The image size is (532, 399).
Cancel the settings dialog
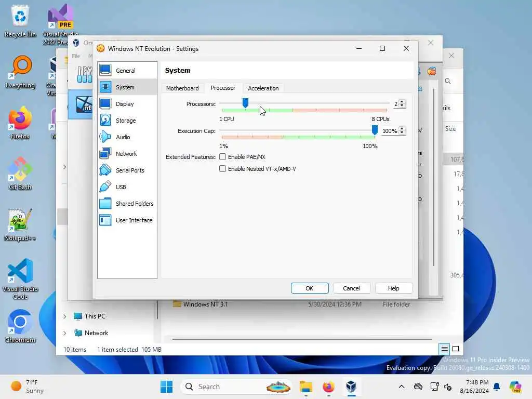click(351, 288)
